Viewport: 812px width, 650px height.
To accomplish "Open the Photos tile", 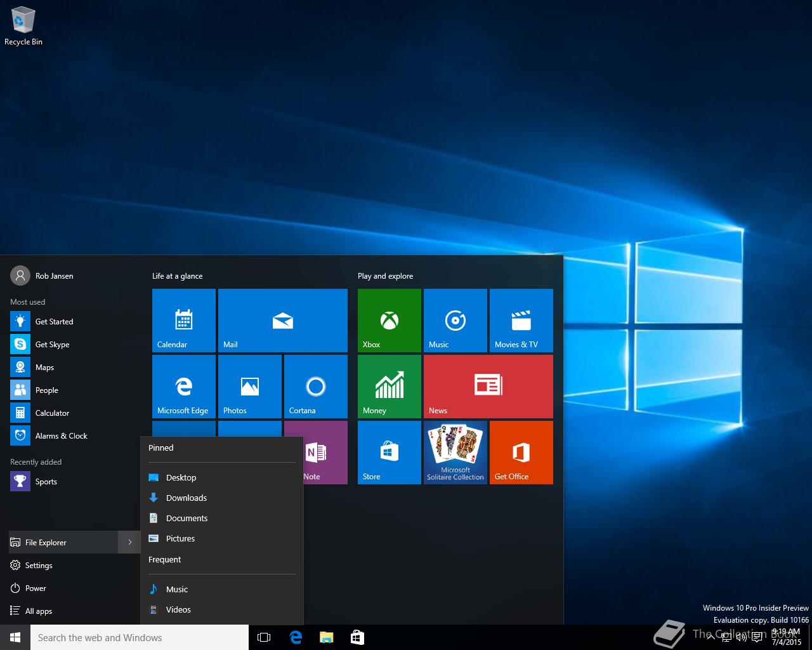I will (250, 387).
